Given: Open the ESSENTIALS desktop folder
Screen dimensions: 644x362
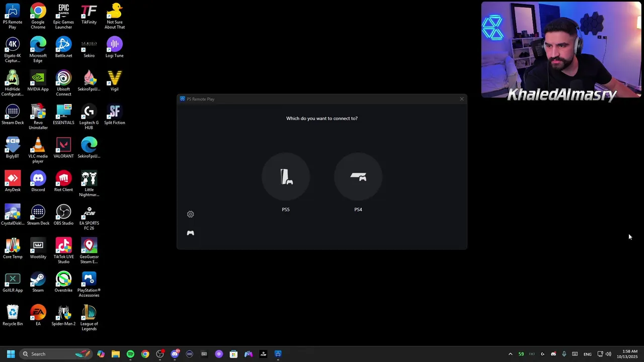Looking at the screenshot, I should 63,114.
